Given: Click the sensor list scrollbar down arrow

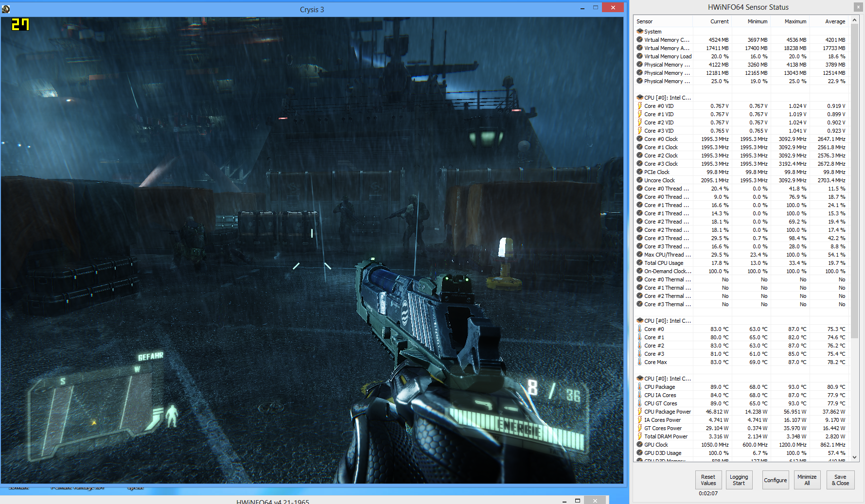Looking at the screenshot, I should click(x=855, y=458).
